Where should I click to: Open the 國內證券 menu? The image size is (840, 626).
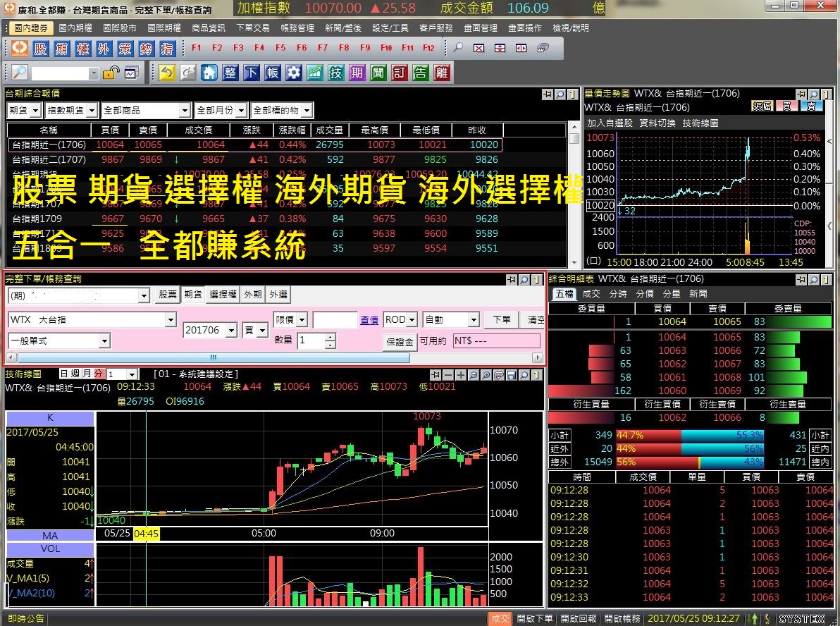pos(31,28)
